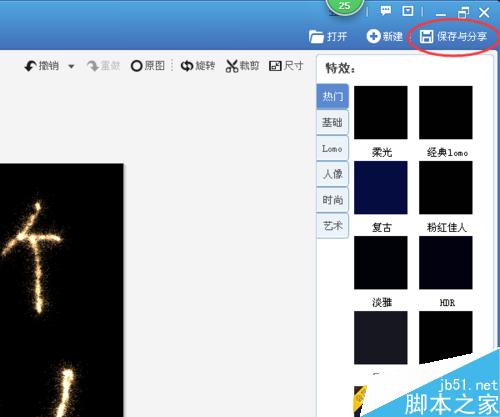Click the 复古 effect name label
Image resolution: width=500 pixels, height=417 pixels.
coord(382,228)
